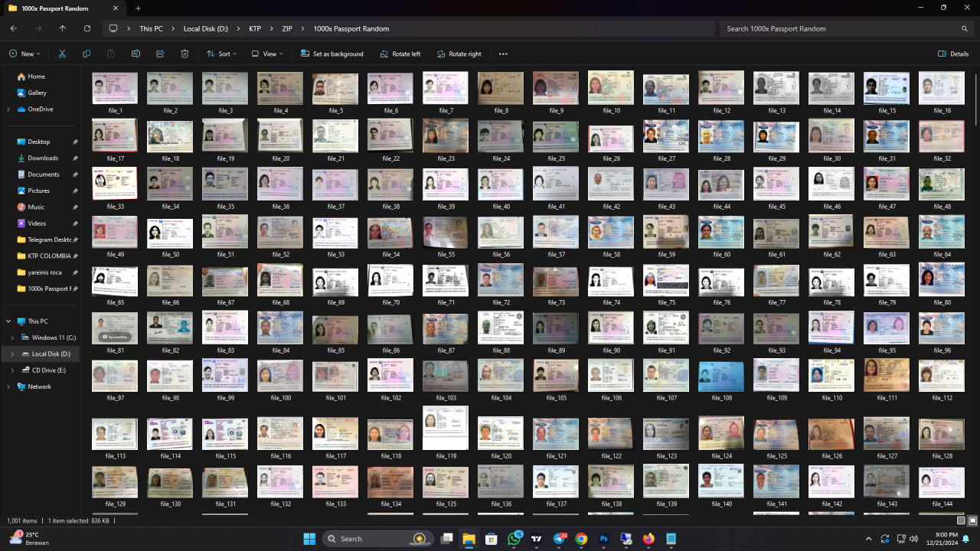
Task: Click Set as background button
Action: (x=332, y=54)
